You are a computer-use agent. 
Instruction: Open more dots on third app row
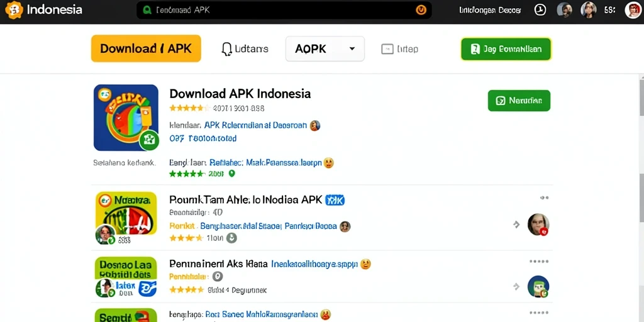pyautogui.click(x=539, y=261)
